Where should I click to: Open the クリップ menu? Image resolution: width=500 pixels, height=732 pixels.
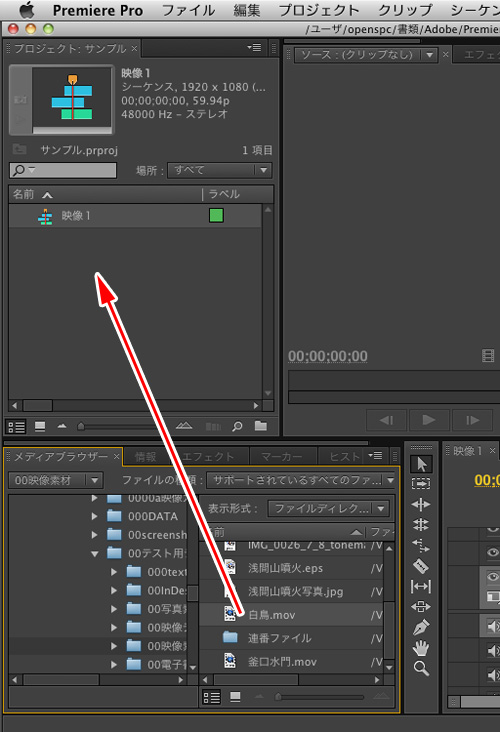point(405,10)
